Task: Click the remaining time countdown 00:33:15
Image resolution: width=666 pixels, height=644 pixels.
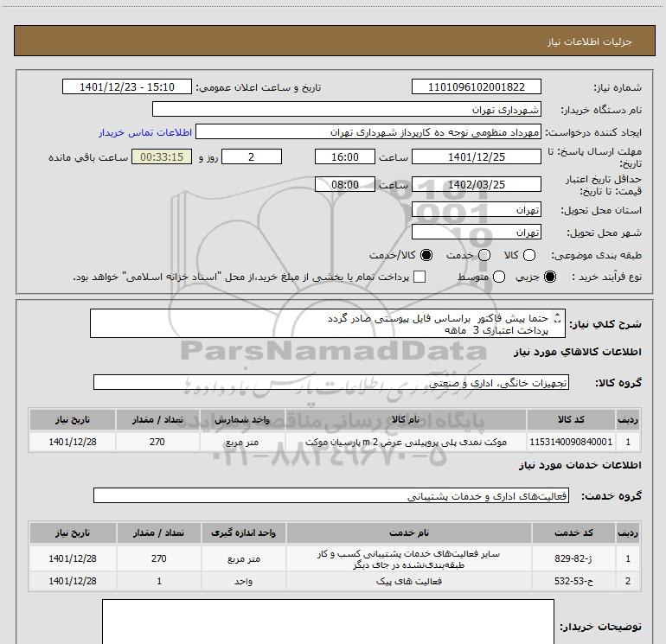Action: 162,156
